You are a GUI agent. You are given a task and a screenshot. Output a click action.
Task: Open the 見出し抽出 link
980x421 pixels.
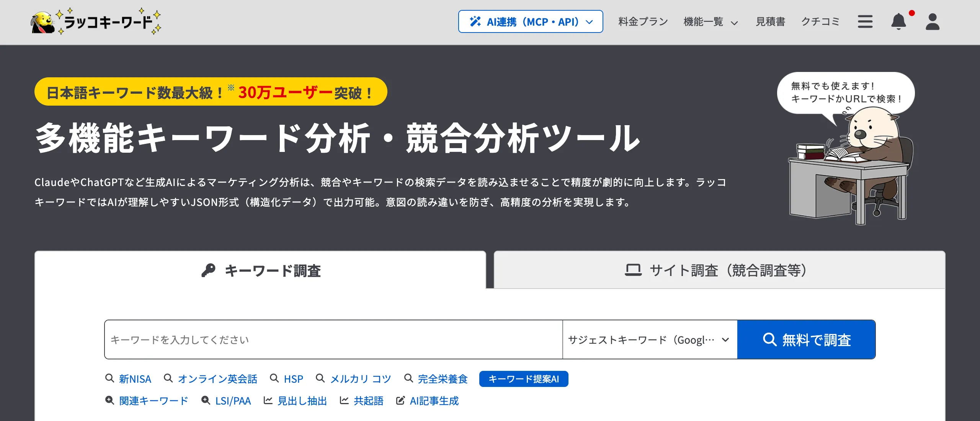[302, 401]
